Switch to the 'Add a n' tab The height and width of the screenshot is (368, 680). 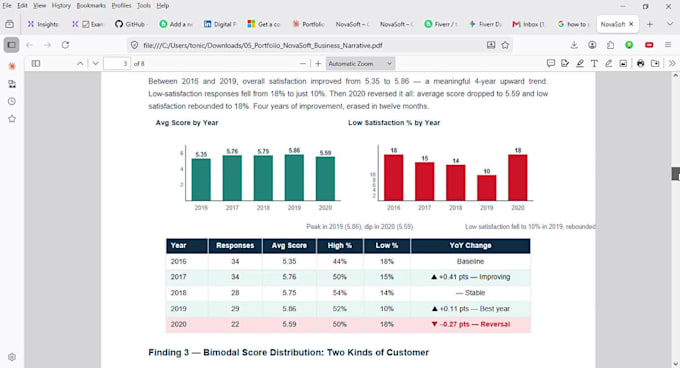(x=176, y=24)
